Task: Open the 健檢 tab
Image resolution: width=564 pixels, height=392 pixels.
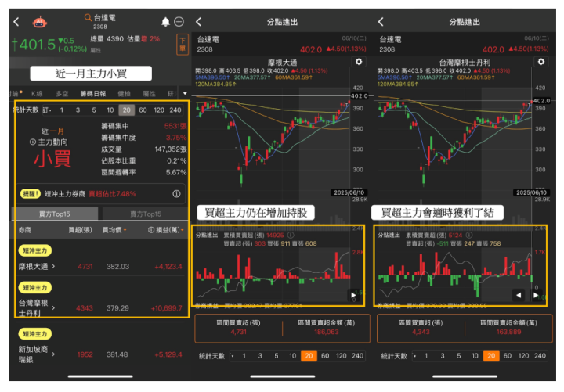Action: 124,94
